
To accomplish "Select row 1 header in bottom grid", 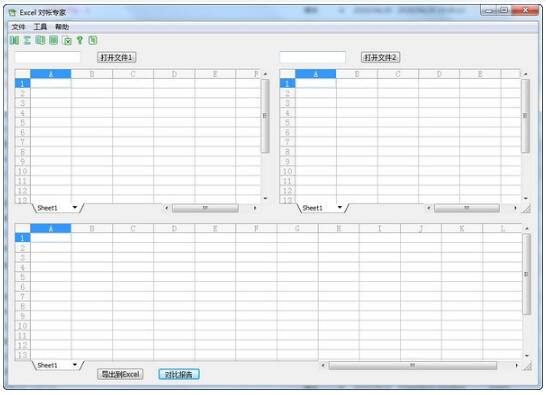I will coord(23,238).
